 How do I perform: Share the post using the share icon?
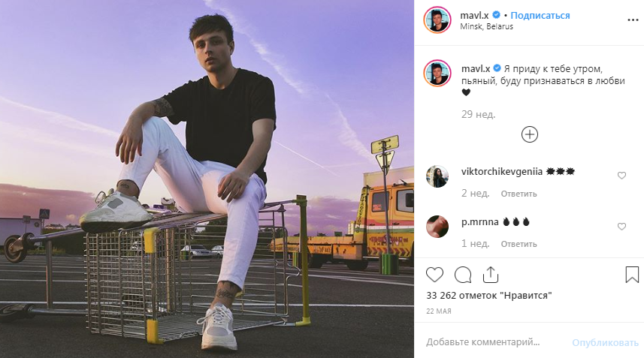pos(491,275)
